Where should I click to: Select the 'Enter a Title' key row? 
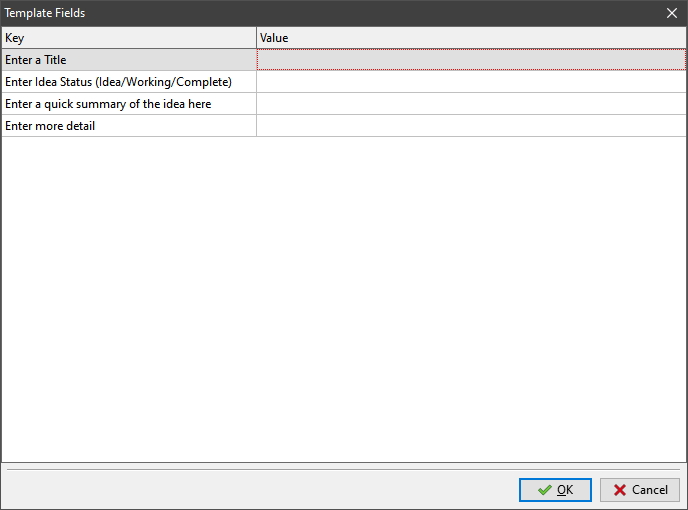(x=129, y=60)
